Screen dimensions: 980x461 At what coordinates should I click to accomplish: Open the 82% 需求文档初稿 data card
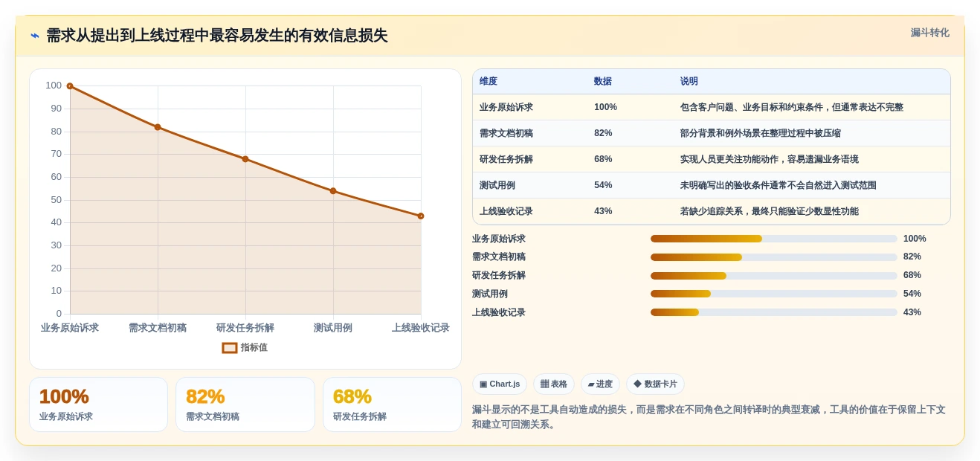245,404
